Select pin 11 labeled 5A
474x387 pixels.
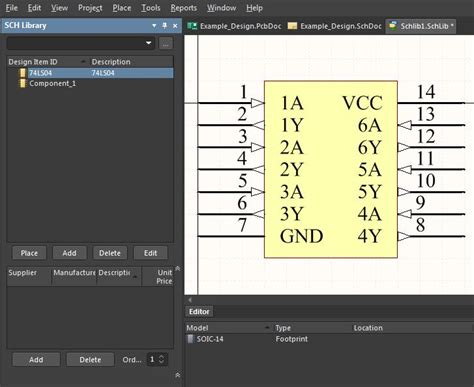(x=431, y=170)
